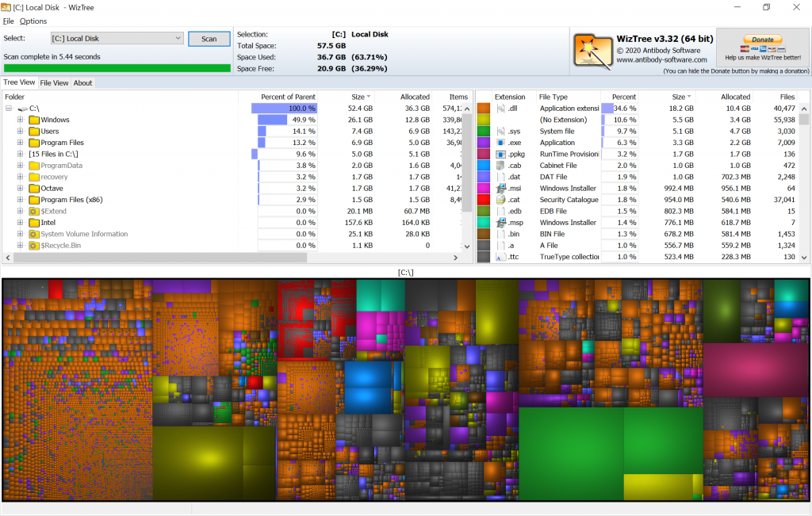Click the .bin BIN File icon

pos(500,234)
